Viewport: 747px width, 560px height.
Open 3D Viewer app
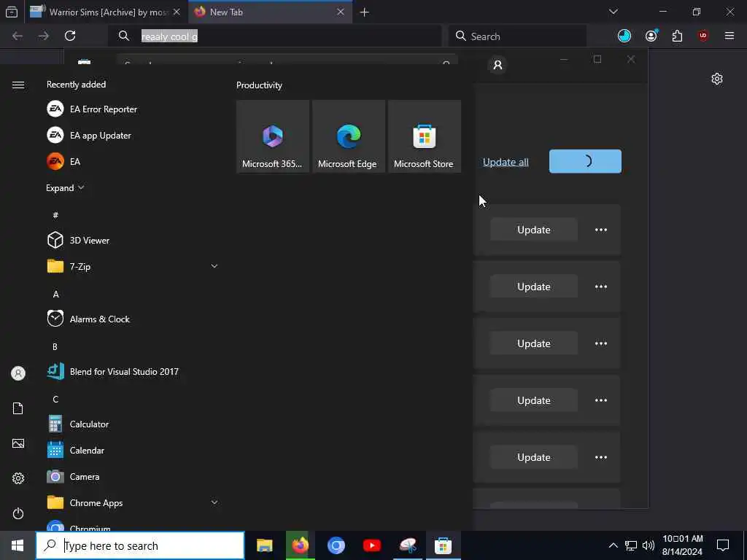pos(133,240)
